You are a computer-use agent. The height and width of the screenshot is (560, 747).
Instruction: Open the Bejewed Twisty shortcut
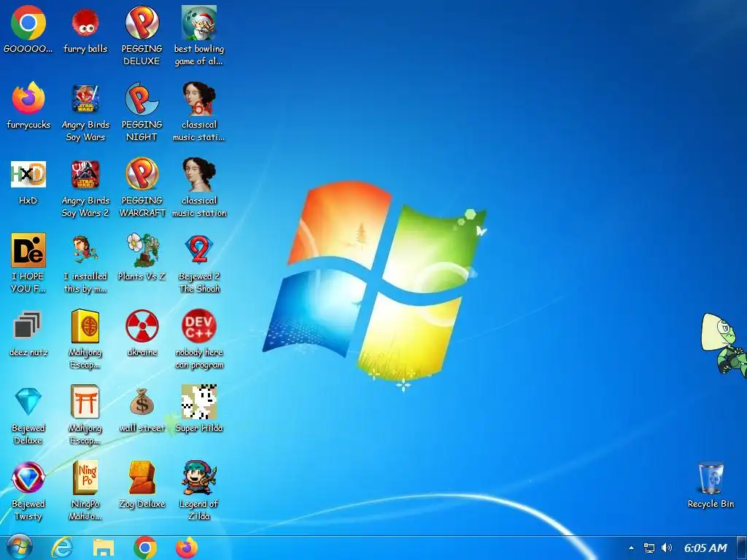[x=28, y=477]
